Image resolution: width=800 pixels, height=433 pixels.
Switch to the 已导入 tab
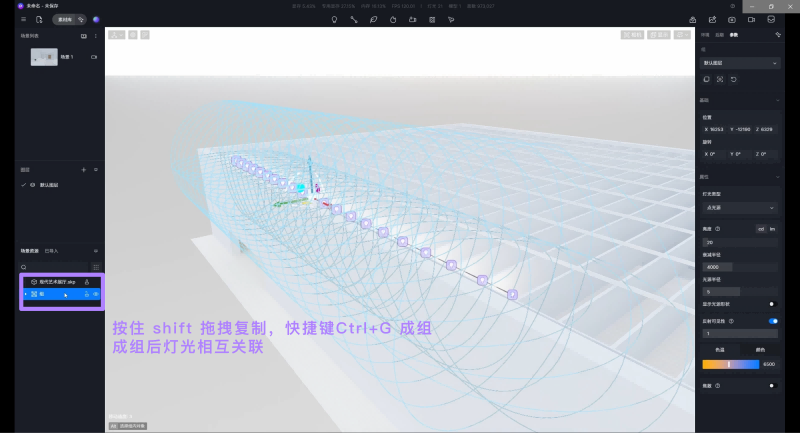51,250
